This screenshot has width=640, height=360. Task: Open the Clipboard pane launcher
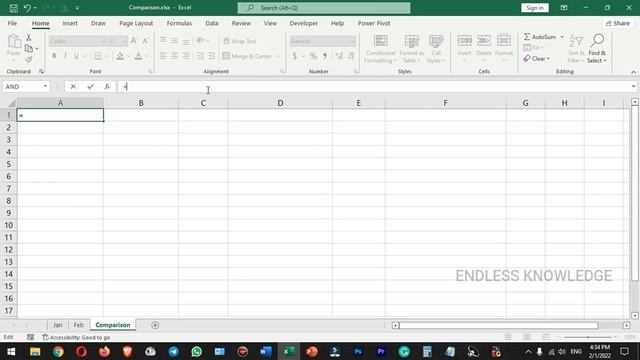[41, 71]
